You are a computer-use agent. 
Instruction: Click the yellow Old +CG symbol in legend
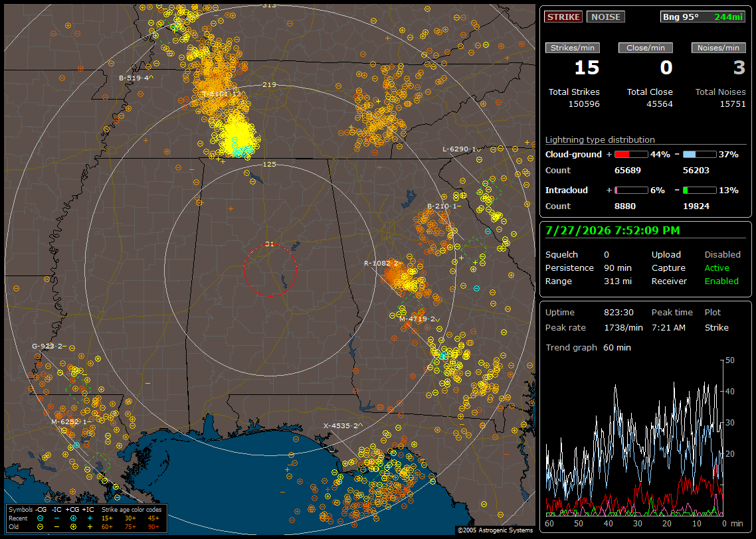tap(73, 527)
